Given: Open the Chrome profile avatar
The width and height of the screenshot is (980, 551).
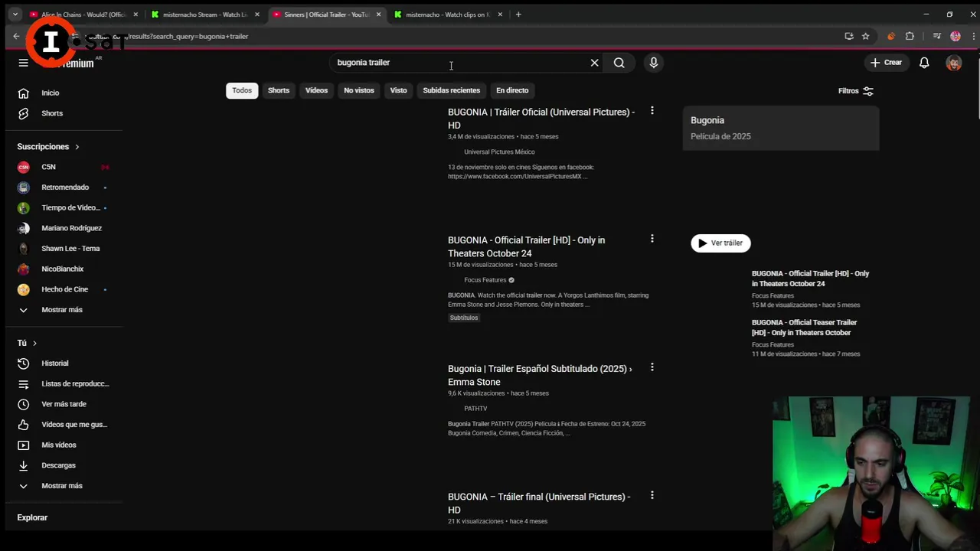Looking at the screenshot, I should coord(955,36).
